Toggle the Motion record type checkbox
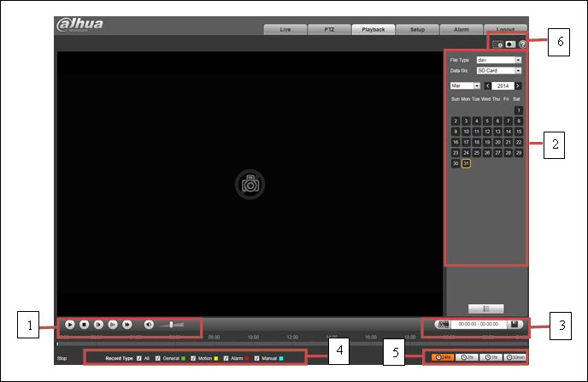The width and height of the screenshot is (588, 382). click(x=193, y=358)
